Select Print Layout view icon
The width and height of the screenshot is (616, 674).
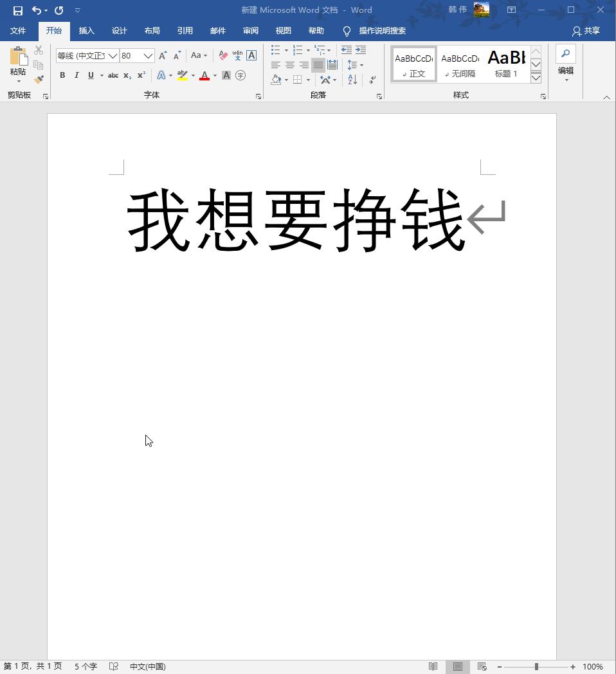click(x=457, y=667)
